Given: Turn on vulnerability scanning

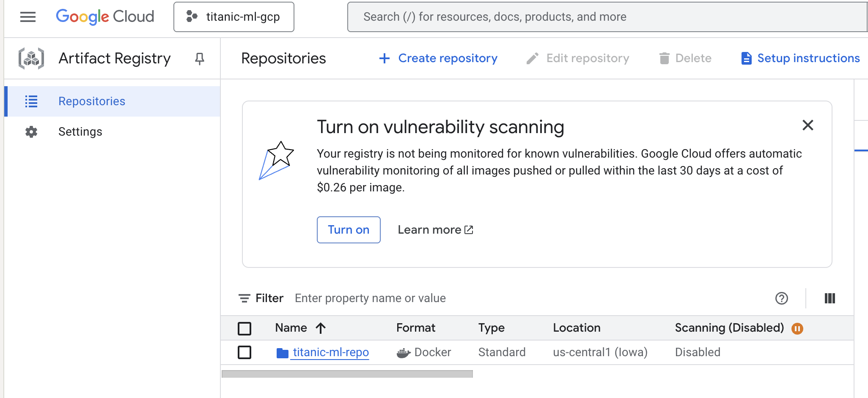Looking at the screenshot, I should 349,229.
